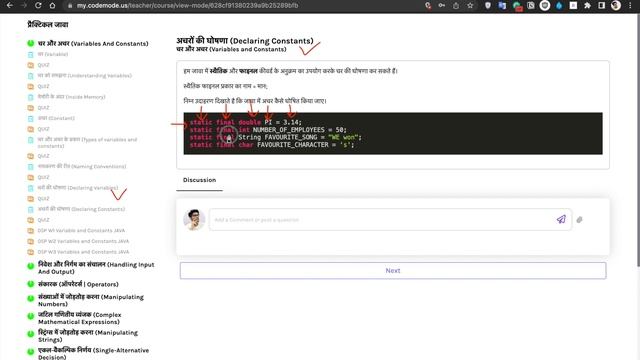
Task: Collapse the Variables And Constants section
Action: tap(93, 44)
